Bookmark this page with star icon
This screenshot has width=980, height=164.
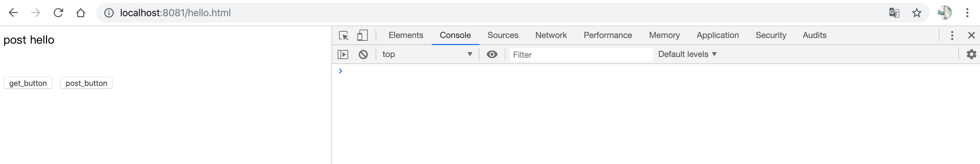pos(917,13)
